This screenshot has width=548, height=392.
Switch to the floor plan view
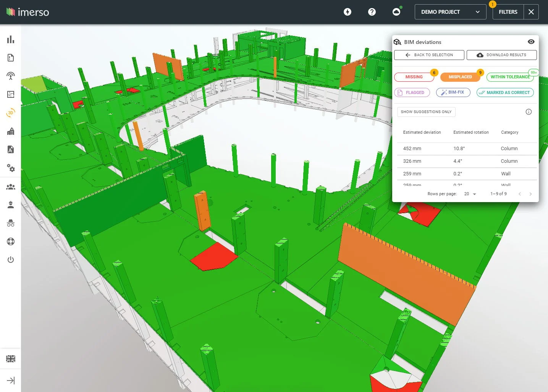pyautogui.click(x=10, y=94)
